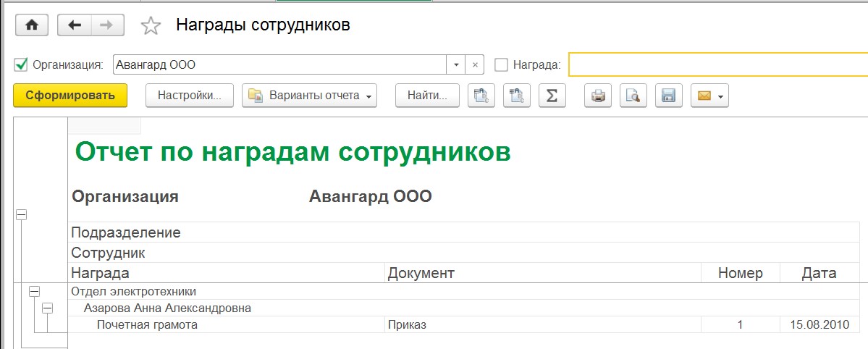Toggle the Награда checkbox
Viewport: 868px width, 349px height.
[x=501, y=65]
